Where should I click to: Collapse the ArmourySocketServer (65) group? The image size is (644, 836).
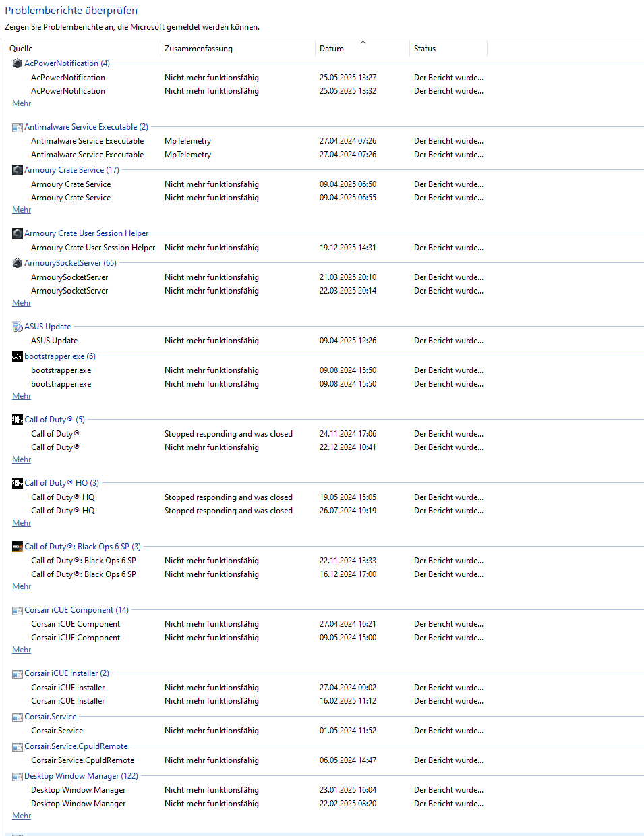point(70,263)
